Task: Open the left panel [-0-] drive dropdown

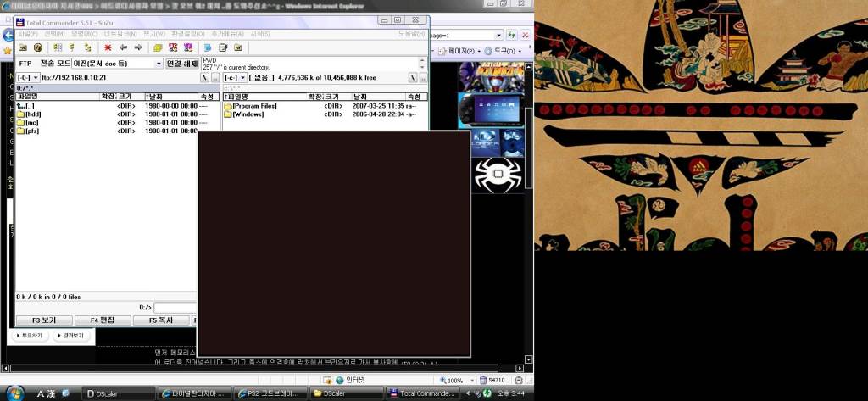Action: coord(28,78)
